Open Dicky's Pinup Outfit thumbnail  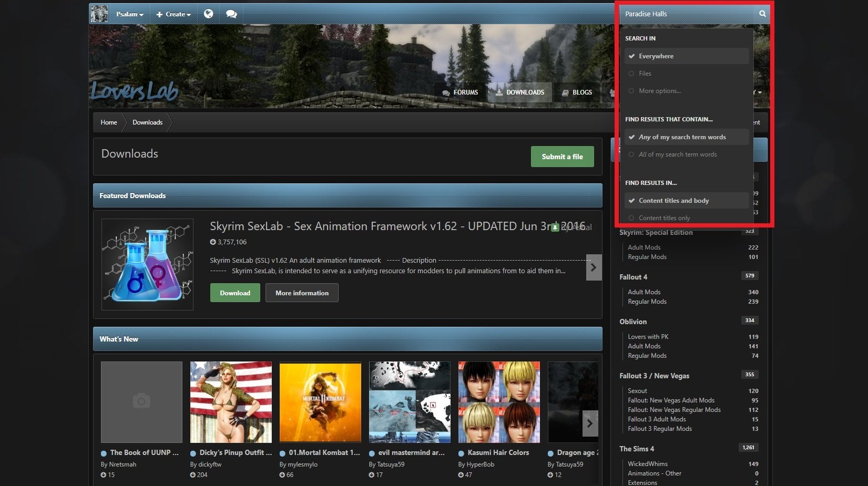coord(231,402)
